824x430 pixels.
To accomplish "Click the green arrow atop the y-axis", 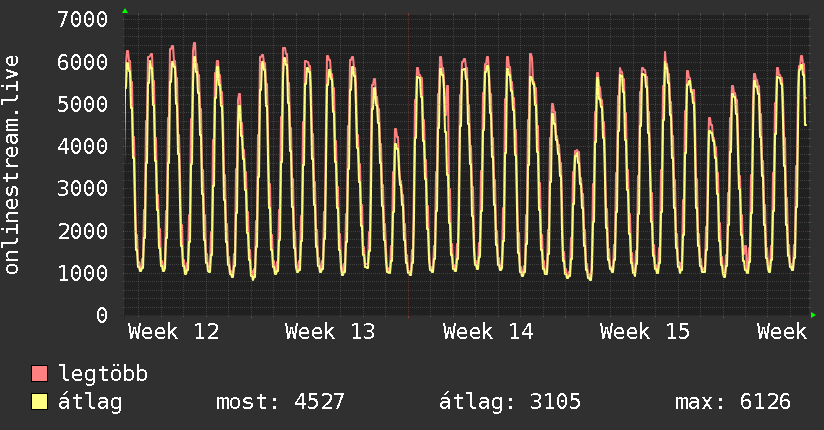I will pyautogui.click(x=125, y=11).
